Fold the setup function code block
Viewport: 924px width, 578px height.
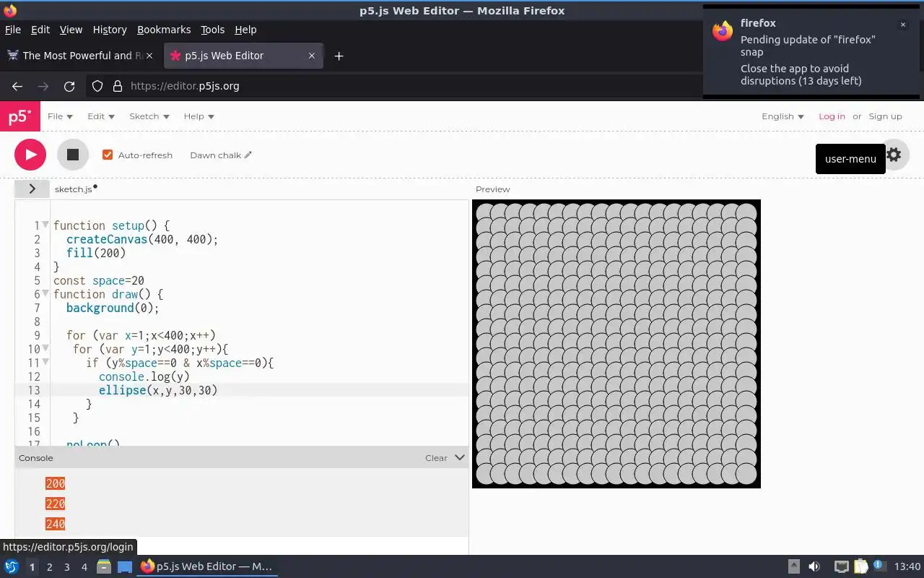(x=45, y=225)
